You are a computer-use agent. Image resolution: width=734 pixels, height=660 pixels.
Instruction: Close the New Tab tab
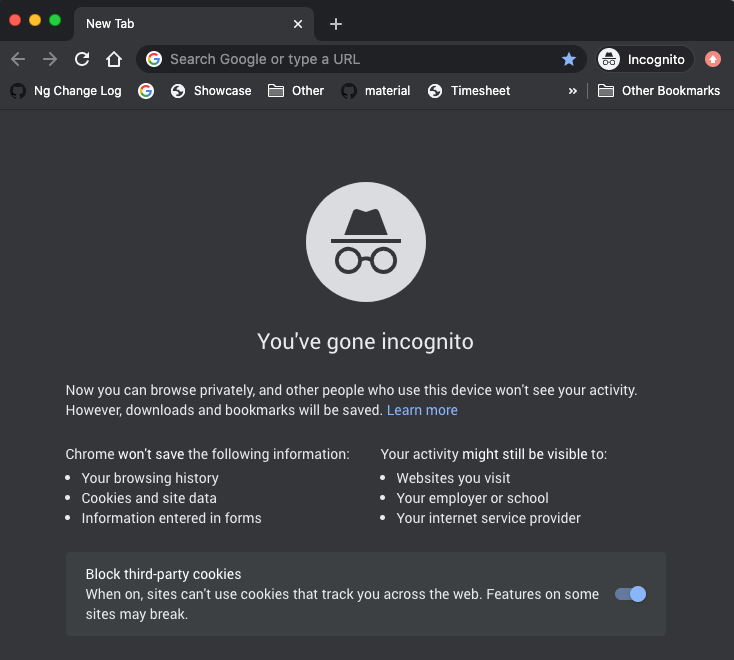298,24
